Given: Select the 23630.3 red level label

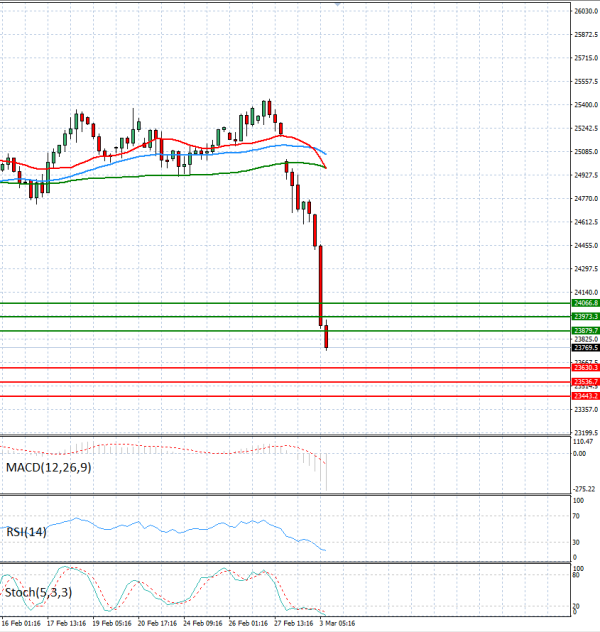Looking at the screenshot, I should click(585, 368).
